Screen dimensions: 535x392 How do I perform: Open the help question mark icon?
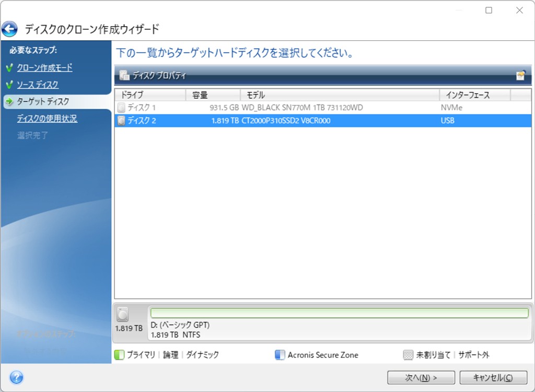click(16, 377)
